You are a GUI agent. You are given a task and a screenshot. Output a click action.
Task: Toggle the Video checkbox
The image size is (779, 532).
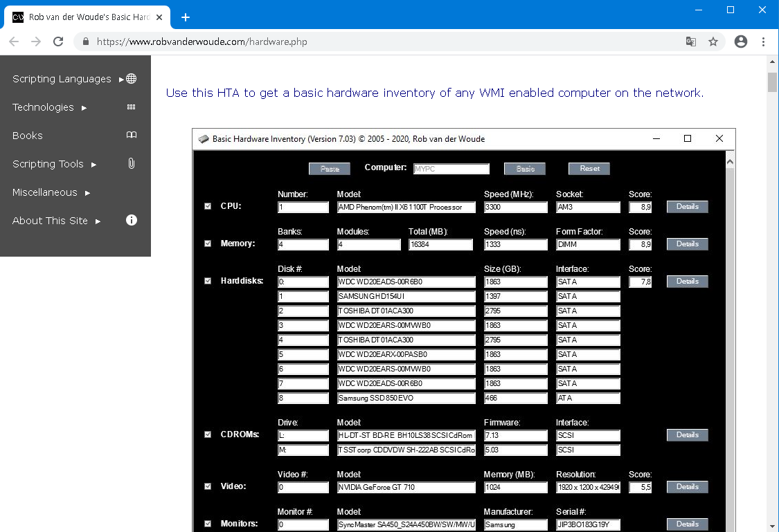coord(208,486)
